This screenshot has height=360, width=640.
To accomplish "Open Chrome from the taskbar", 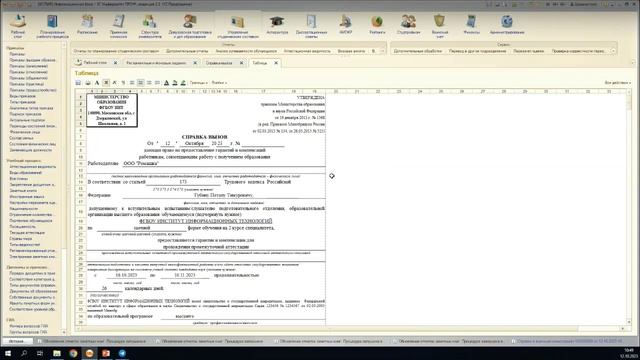I will pos(73,353).
